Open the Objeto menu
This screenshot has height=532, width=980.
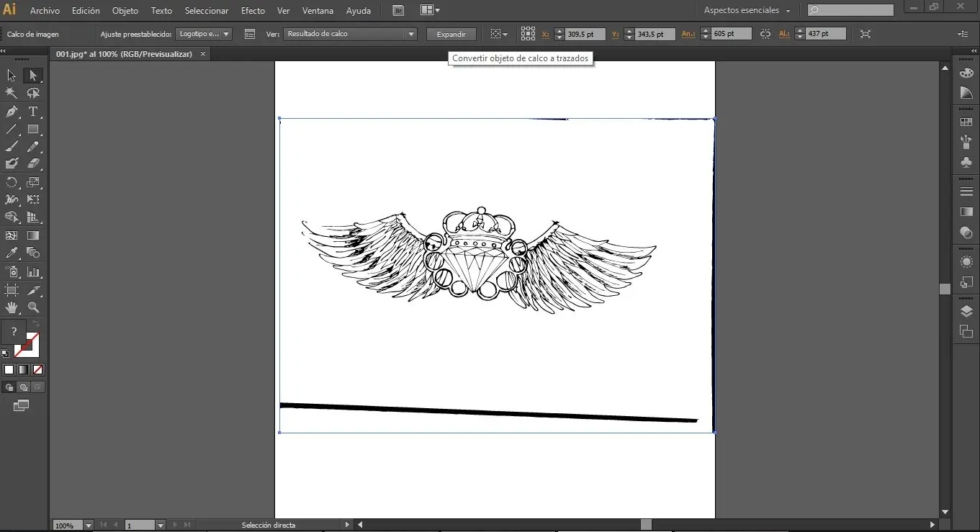125,11
